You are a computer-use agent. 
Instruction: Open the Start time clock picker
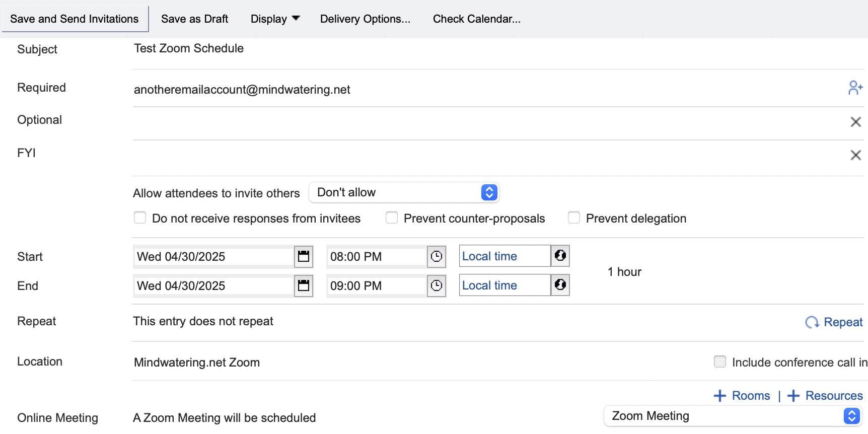click(437, 256)
